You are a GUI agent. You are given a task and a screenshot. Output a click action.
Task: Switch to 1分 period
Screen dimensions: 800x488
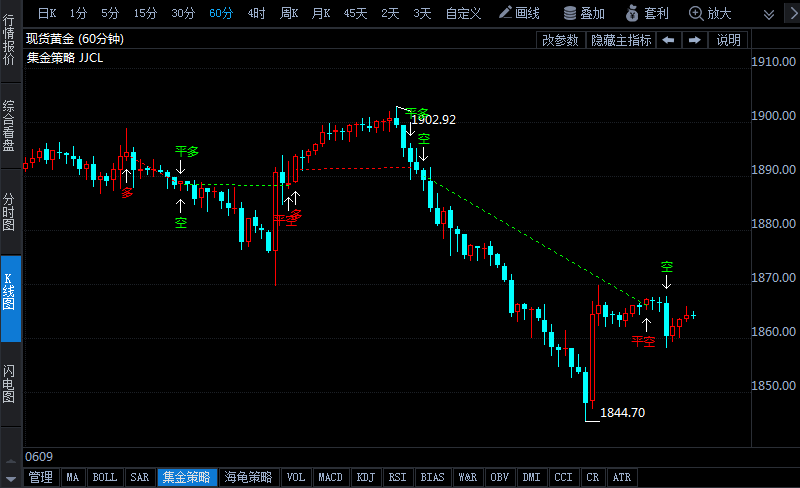[78, 13]
